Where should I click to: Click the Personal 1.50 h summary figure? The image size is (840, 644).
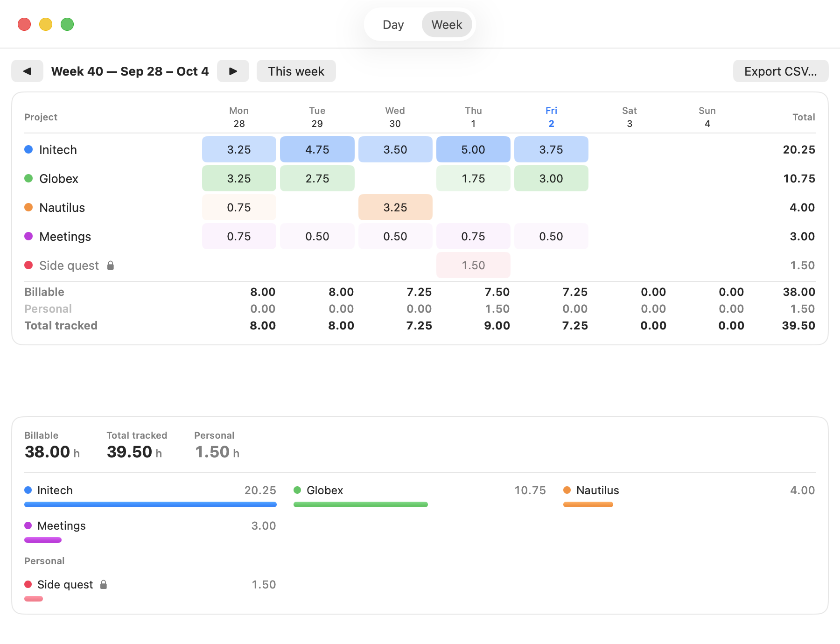coord(217,452)
